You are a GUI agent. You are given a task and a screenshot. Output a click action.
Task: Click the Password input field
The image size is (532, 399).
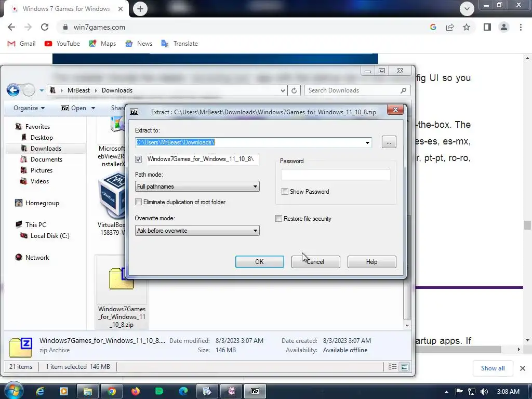point(336,175)
